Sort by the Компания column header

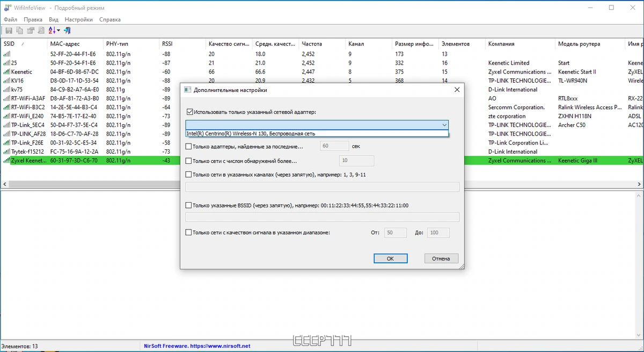coord(520,44)
